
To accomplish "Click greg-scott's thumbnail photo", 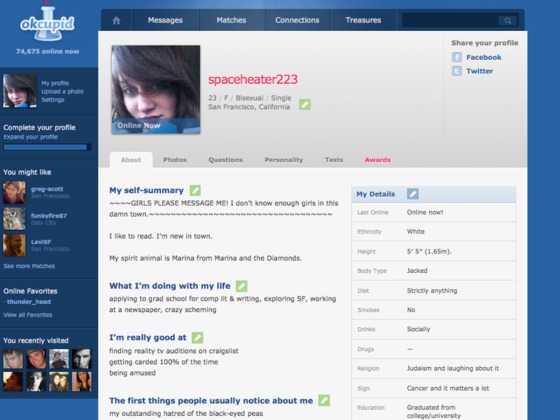I will [x=14, y=192].
